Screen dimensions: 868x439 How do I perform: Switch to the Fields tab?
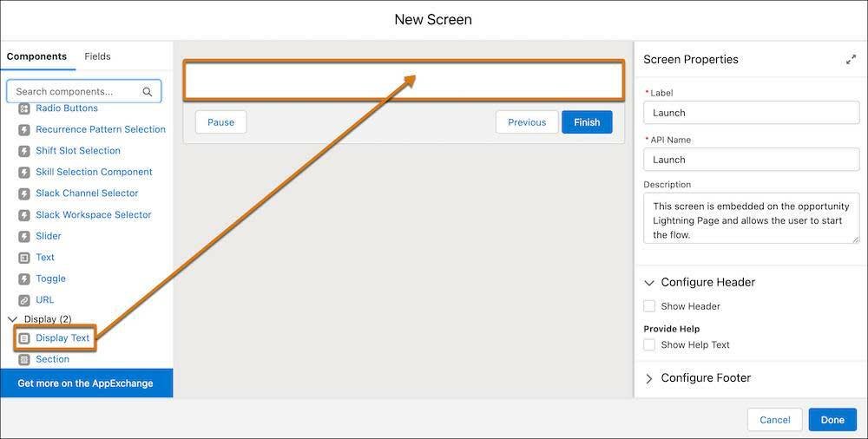click(x=97, y=56)
